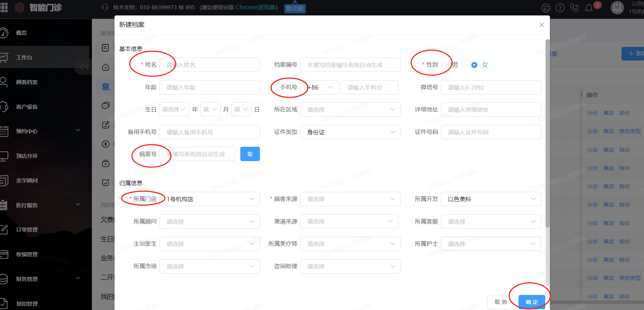The width and height of the screenshot is (644, 310).
Task: Click the 取消 cancel button
Action: pyautogui.click(x=501, y=302)
